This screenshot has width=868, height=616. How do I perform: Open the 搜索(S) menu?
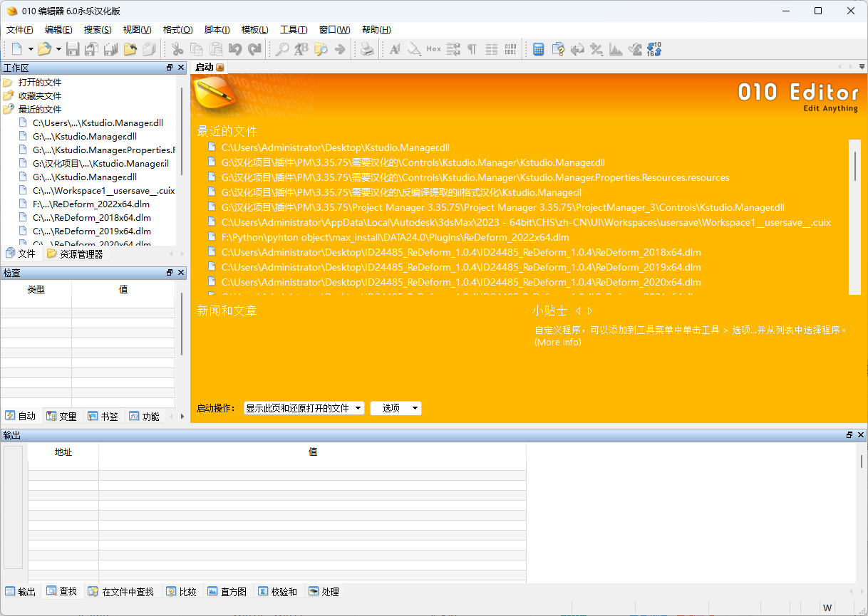(98, 30)
